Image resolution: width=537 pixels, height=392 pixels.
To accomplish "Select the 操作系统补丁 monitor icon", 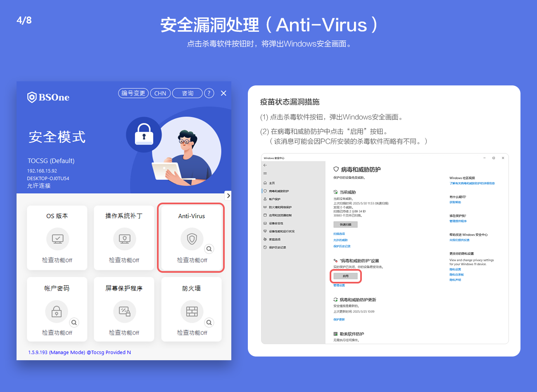I will [x=124, y=239].
